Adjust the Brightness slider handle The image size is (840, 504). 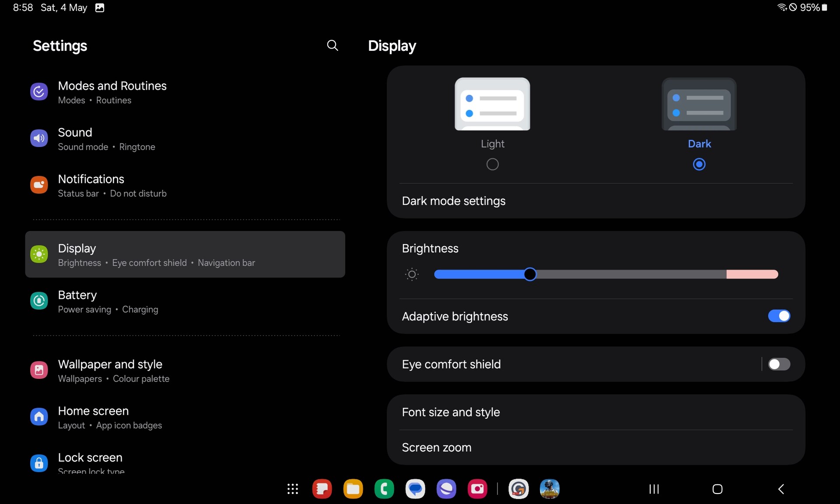coord(530,274)
